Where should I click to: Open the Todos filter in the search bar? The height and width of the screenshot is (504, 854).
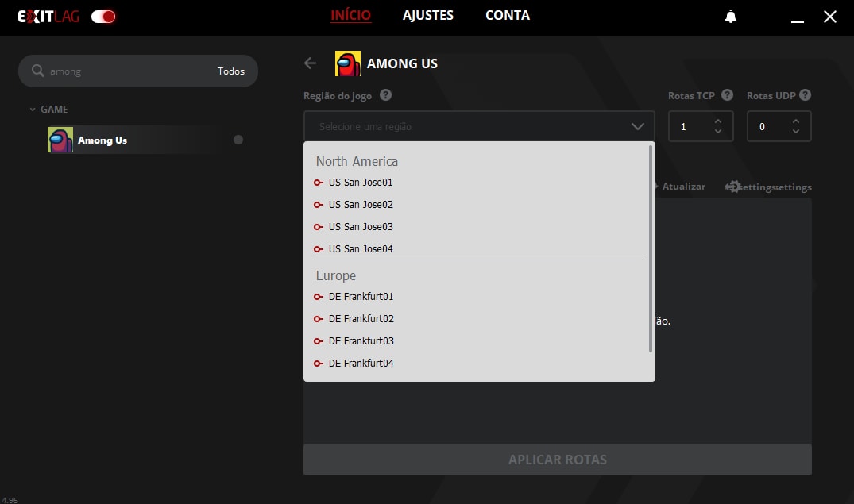[231, 71]
